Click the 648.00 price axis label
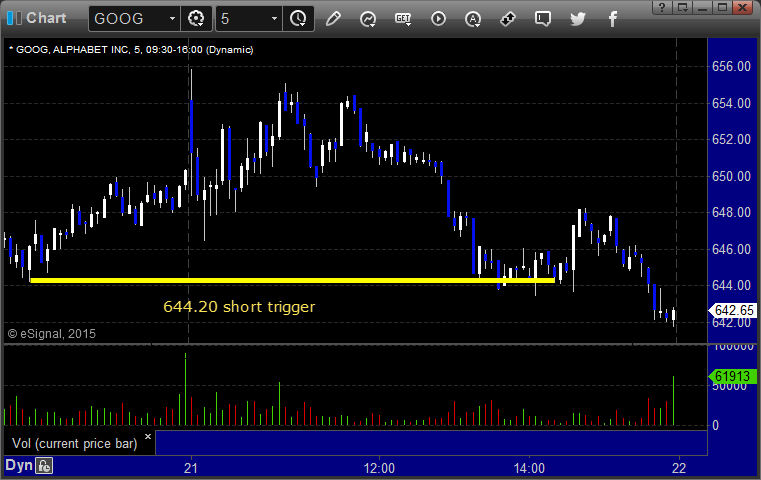Image resolution: width=761 pixels, height=480 pixels. pyautogui.click(x=731, y=213)
